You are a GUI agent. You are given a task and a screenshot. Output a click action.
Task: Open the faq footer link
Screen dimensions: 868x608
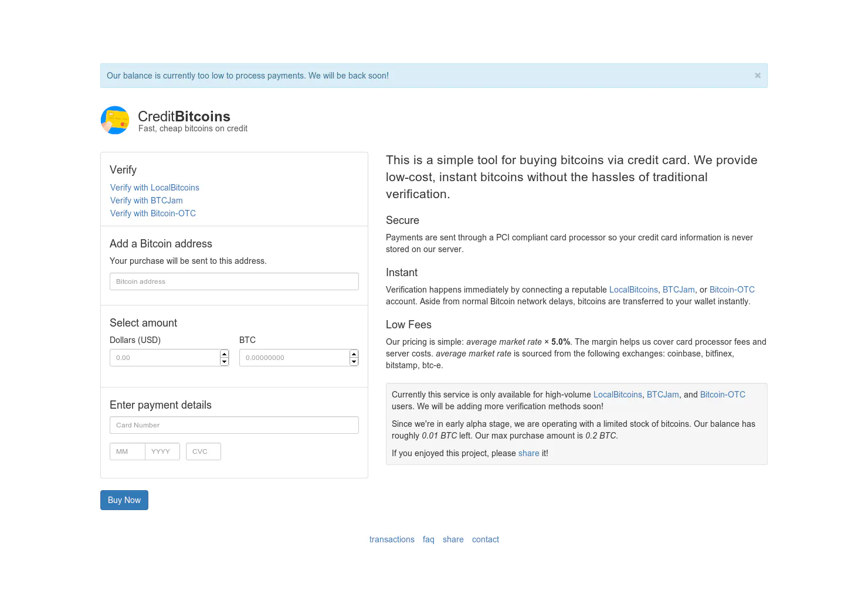429,539
